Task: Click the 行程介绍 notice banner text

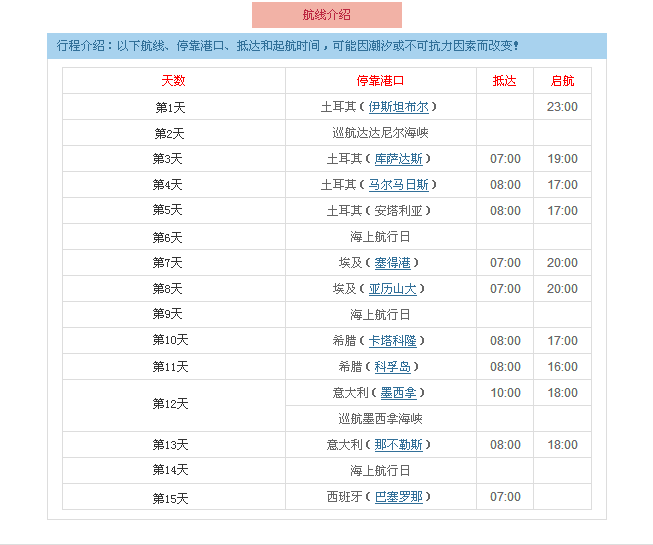Action: point(287,46)
